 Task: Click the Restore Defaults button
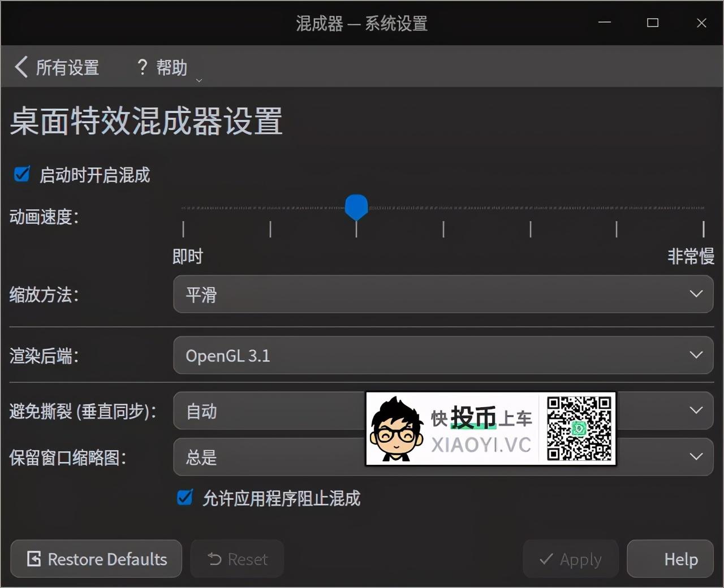pyautogui.click(x=96, y=559)
